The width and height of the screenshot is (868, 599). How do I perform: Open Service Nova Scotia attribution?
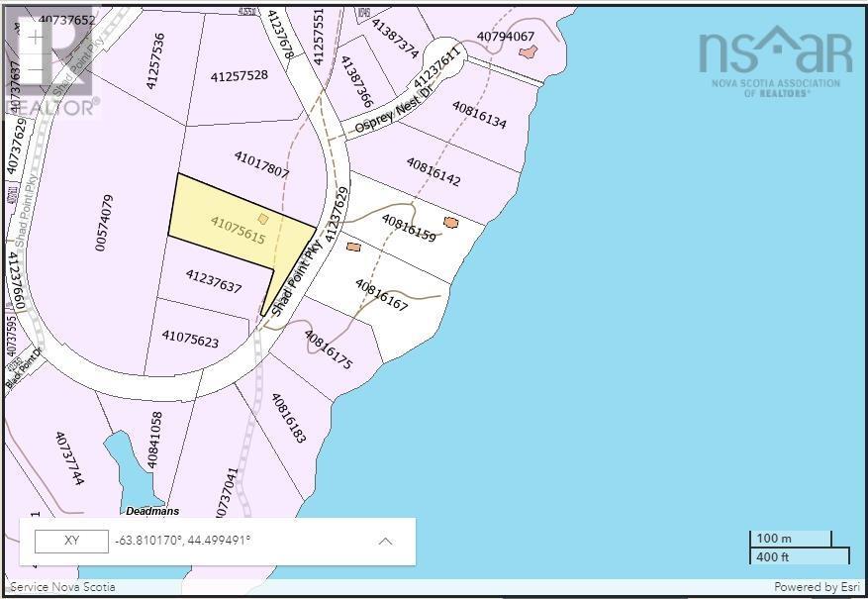click(62, 587)
